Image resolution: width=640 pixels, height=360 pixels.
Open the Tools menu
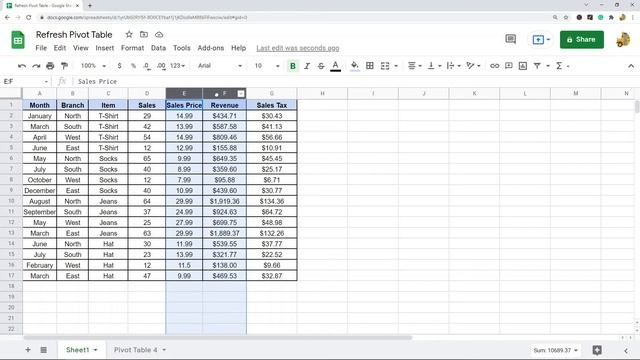pos(182,48)
